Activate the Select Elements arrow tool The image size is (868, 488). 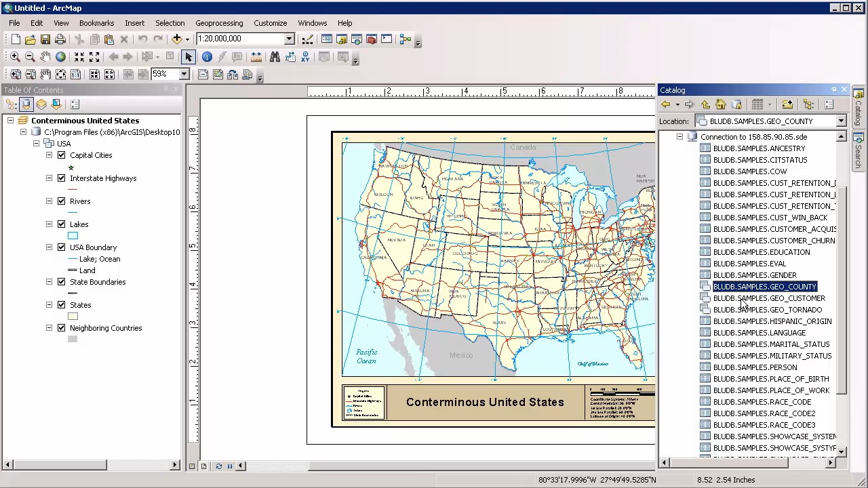(189, 57)
